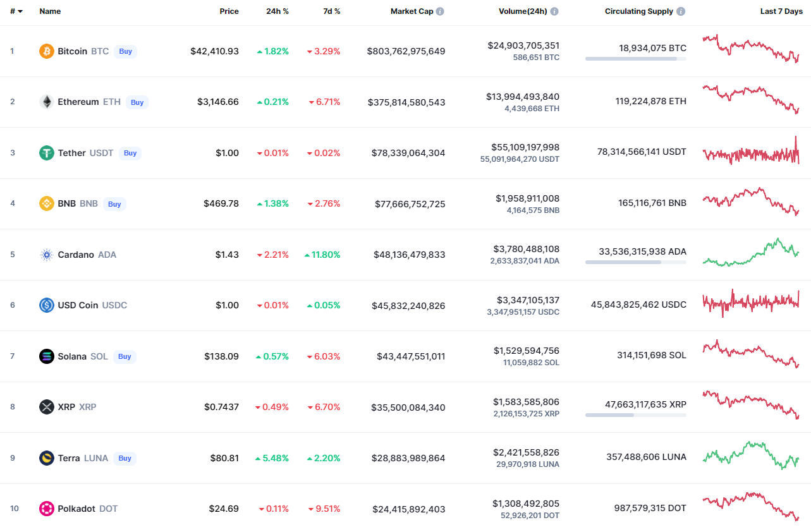Click Cardano circulating supply progress bar
The height and width of the screenshot is (532, 811).
click(636, 262)
